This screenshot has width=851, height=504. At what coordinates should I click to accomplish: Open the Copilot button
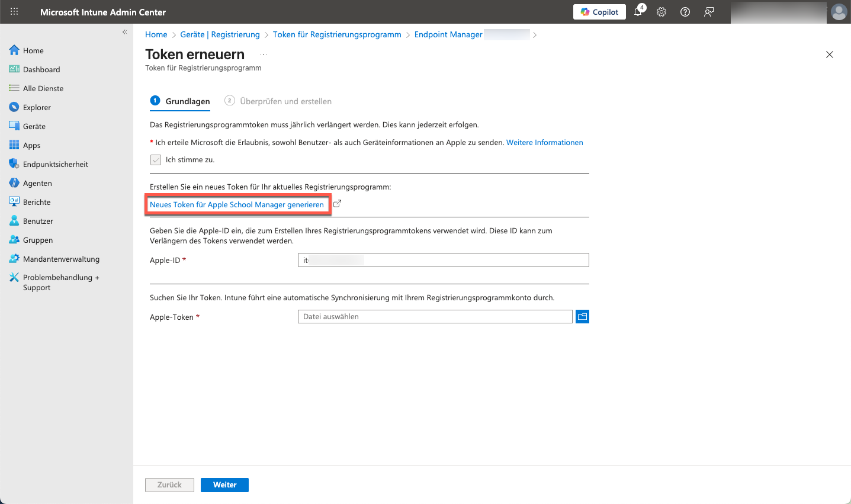coord(599,12)
